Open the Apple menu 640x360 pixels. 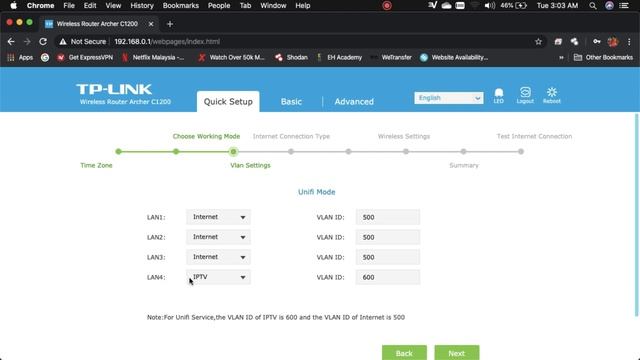[x=13, y=6]
